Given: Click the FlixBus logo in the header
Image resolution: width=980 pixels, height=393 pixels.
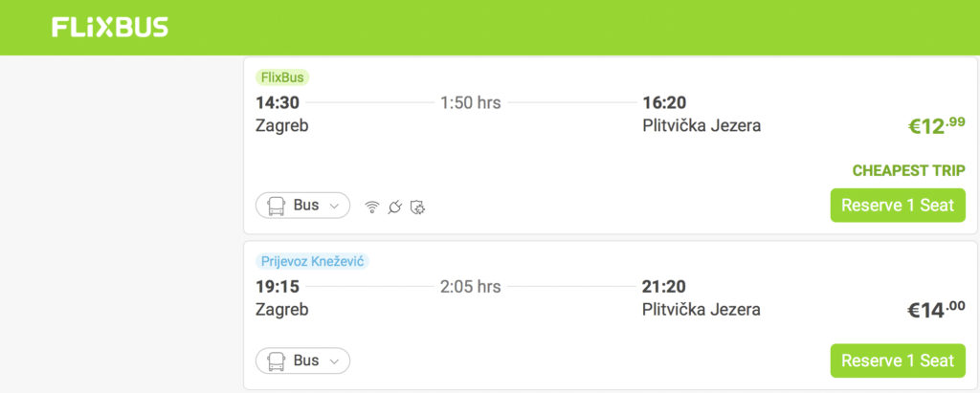Looking at the screenshot, I should pyautogui.click(x=110, y=28).
